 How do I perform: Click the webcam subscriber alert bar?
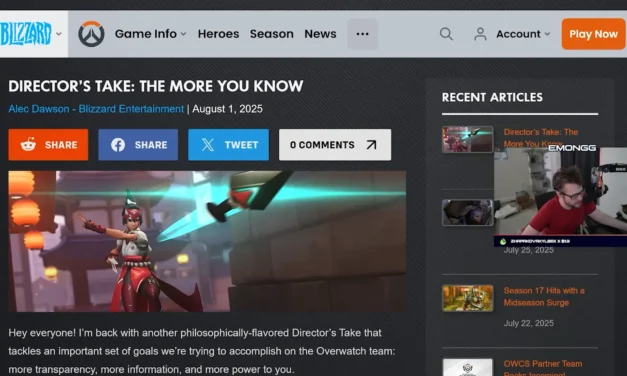pos(561,241)
